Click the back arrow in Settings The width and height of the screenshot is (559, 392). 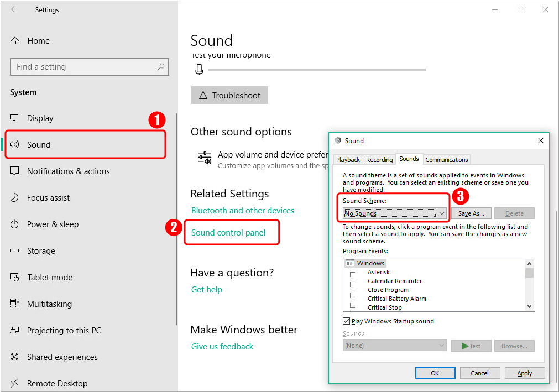[14, 9]
